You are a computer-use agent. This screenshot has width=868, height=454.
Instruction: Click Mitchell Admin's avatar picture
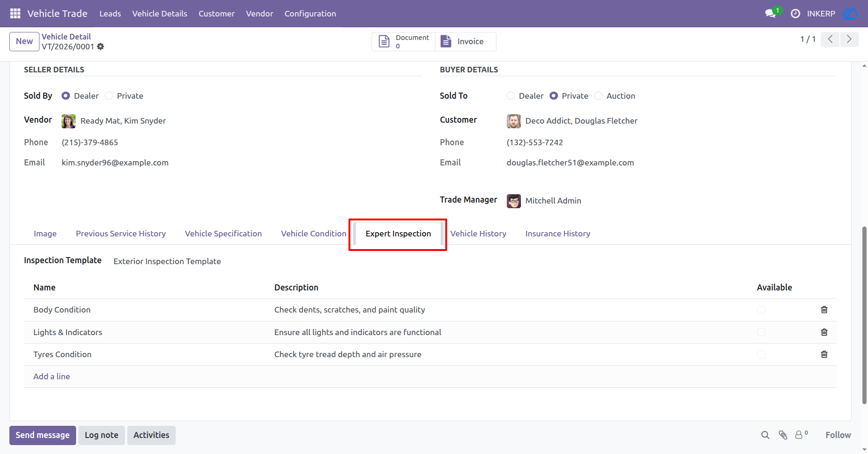[x=514, y=201]
